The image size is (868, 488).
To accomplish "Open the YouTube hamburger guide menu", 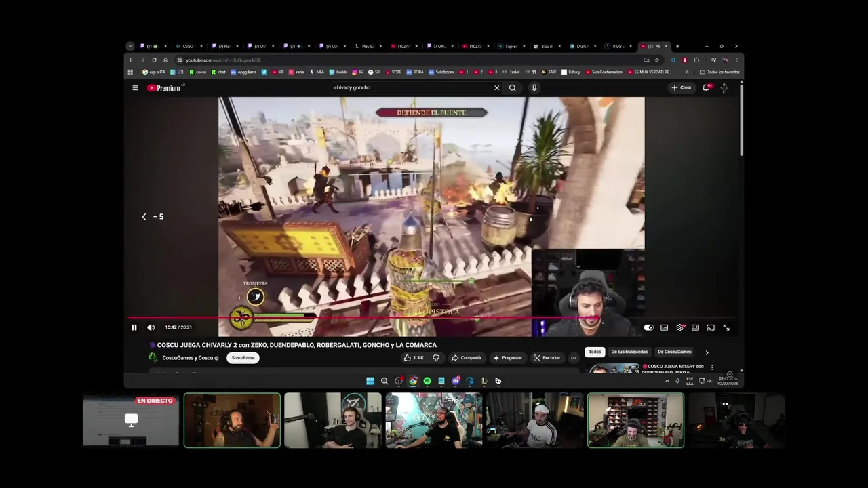I will pyautogui.click(x=135, y=87).
